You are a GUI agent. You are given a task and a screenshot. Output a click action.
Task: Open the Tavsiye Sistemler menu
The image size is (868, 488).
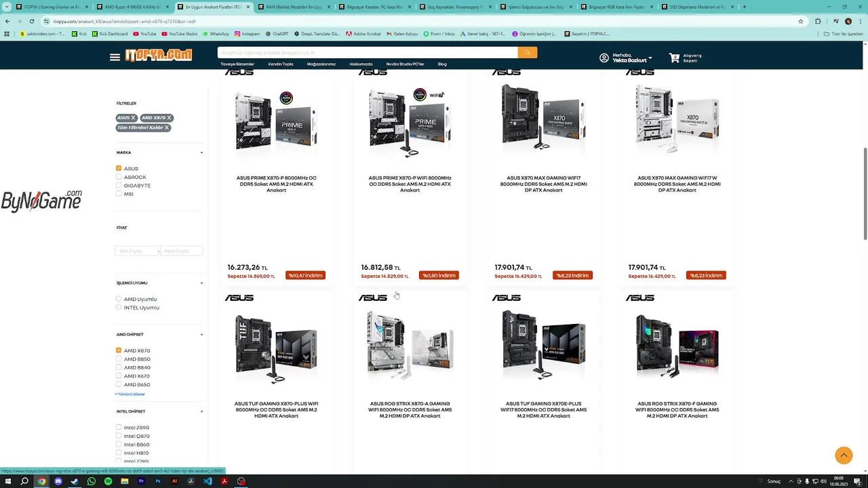[x=237, y=64]
